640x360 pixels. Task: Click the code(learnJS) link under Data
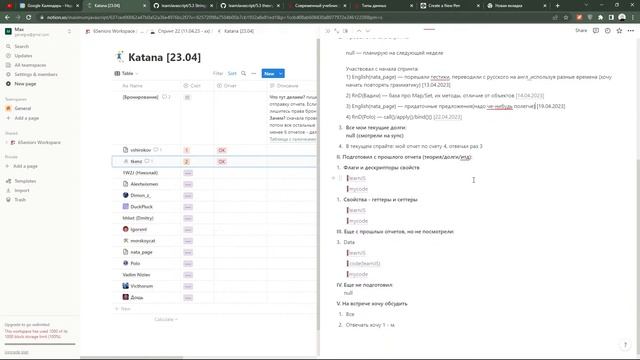tap(364, 264)
